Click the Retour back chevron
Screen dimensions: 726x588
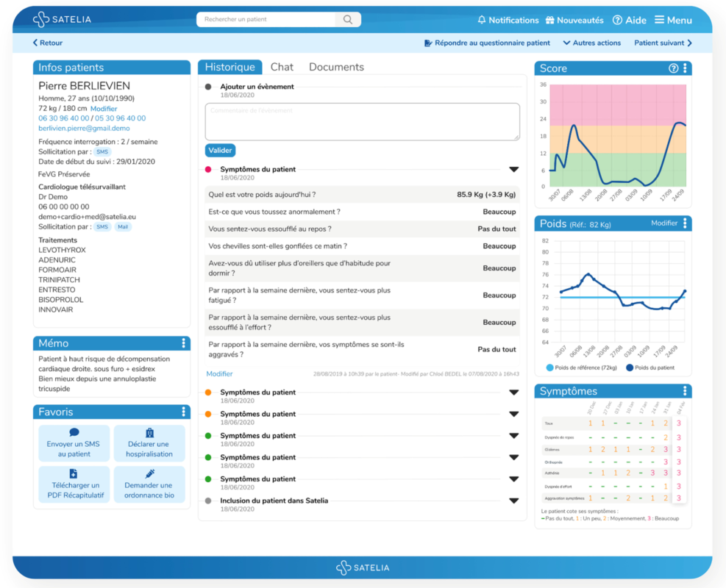point(35,43)
